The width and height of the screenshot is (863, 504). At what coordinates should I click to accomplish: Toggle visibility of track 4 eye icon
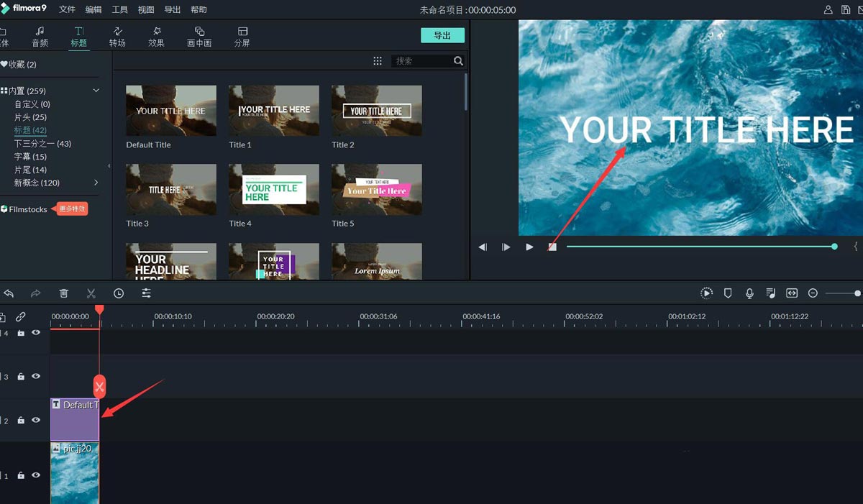(x=36, y=333)
